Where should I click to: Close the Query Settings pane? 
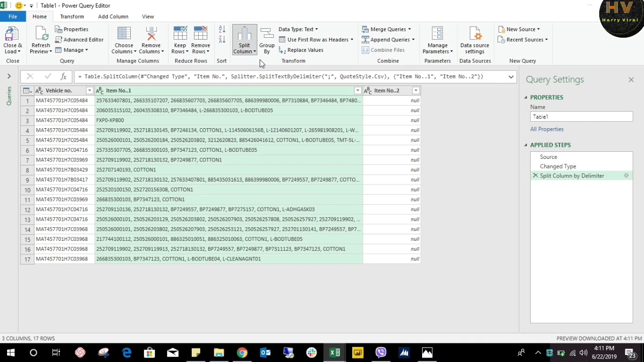pos(631,79)
